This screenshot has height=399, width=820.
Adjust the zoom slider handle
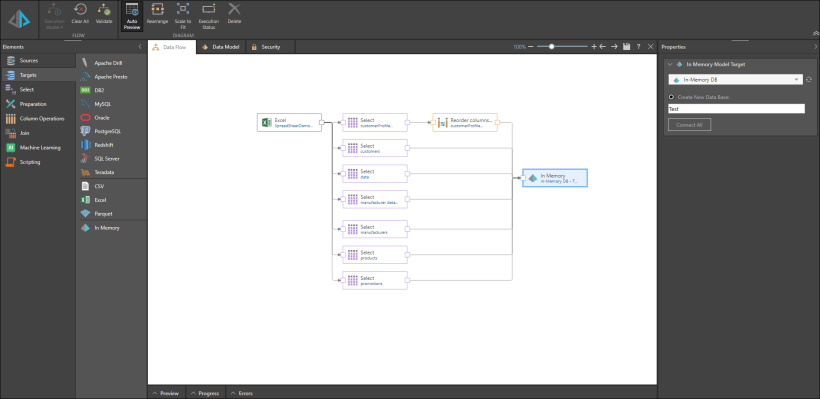[552, 47]
